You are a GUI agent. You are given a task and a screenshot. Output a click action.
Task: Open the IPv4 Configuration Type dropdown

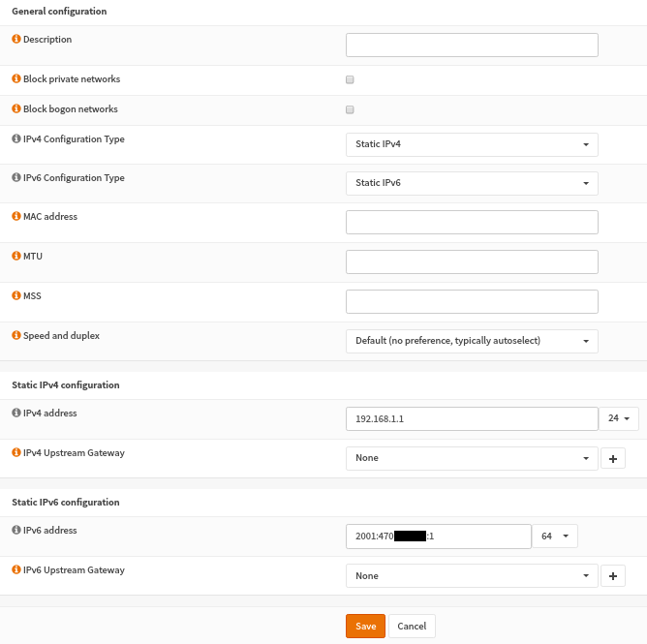coord(472,144)
